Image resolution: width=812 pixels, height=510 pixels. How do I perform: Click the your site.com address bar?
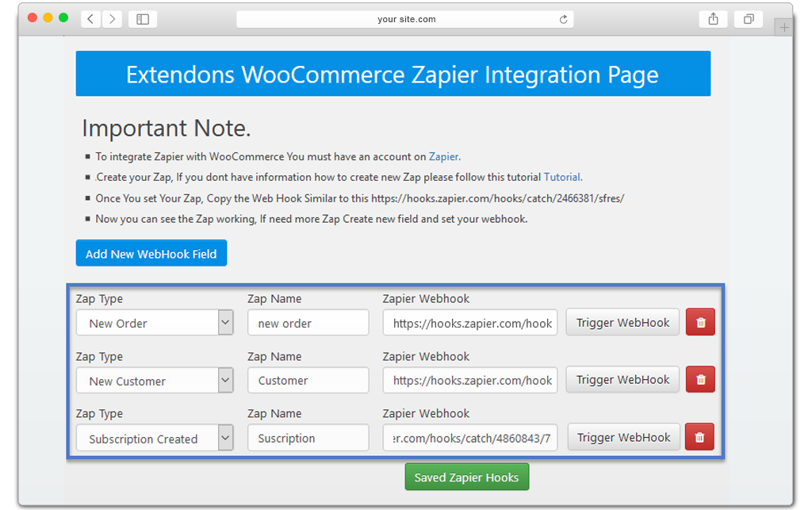405,19
